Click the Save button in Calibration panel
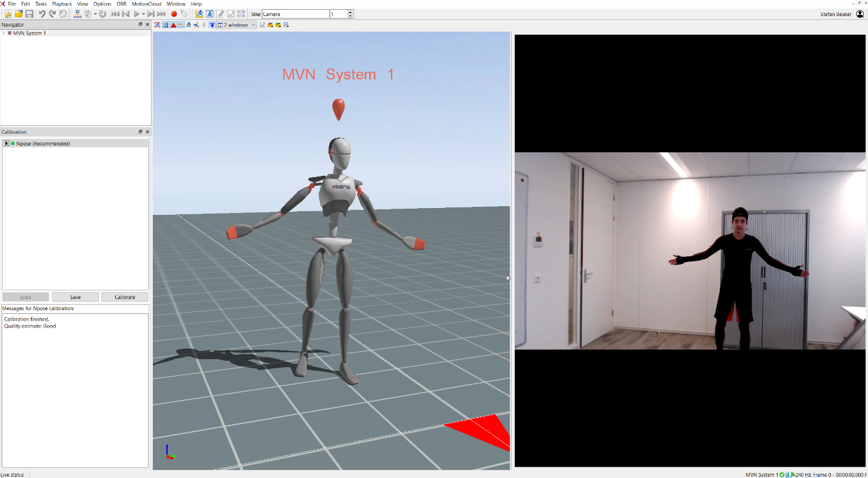The image size is (868, 478). tap(75, 297)
